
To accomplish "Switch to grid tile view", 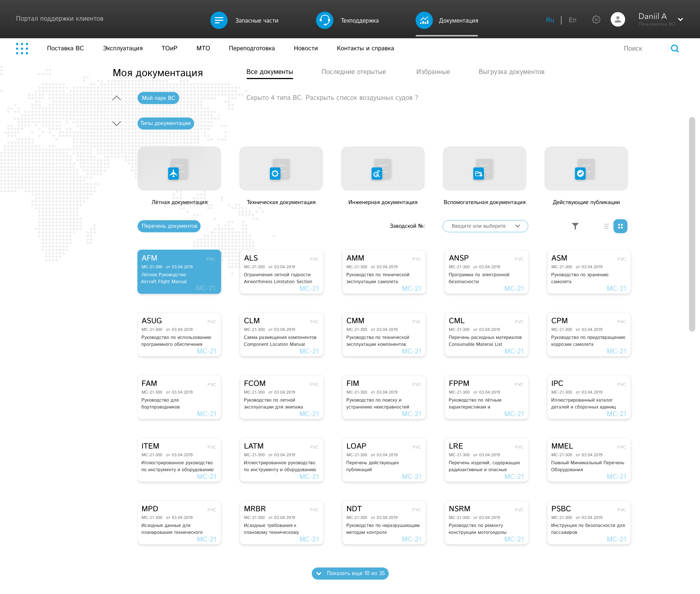I will pyautogui.click(x=620, y=226).
